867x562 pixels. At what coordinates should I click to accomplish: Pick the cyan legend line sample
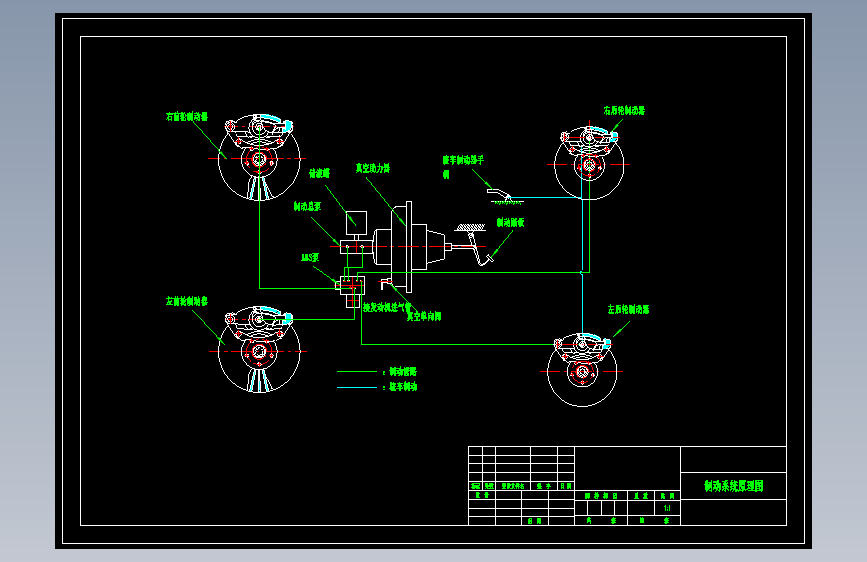(x=357, y=387)
